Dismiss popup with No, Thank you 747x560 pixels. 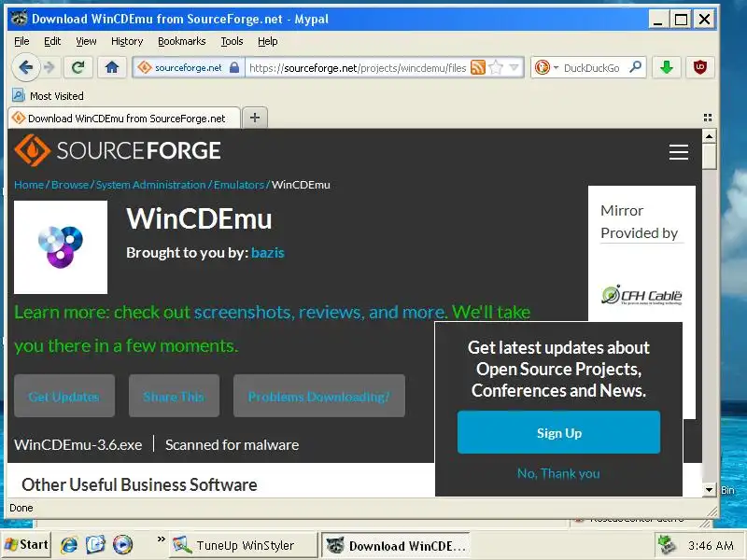558,473
